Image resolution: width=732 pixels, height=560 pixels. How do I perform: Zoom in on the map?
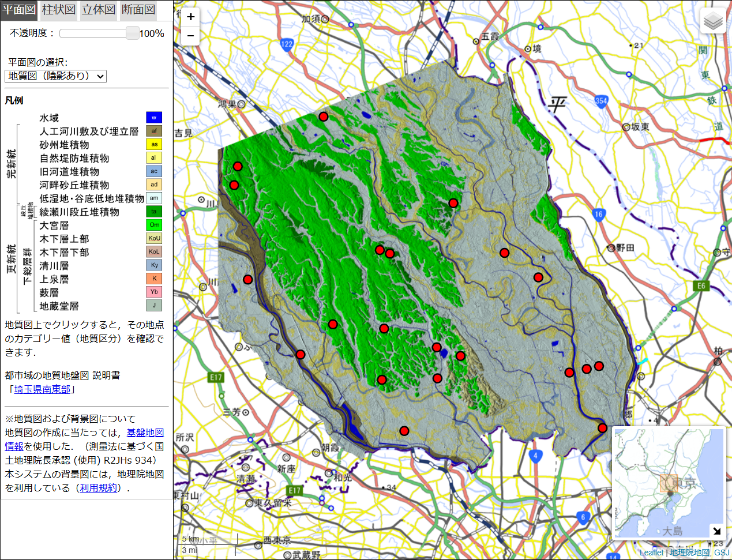[x=190, y=17]
